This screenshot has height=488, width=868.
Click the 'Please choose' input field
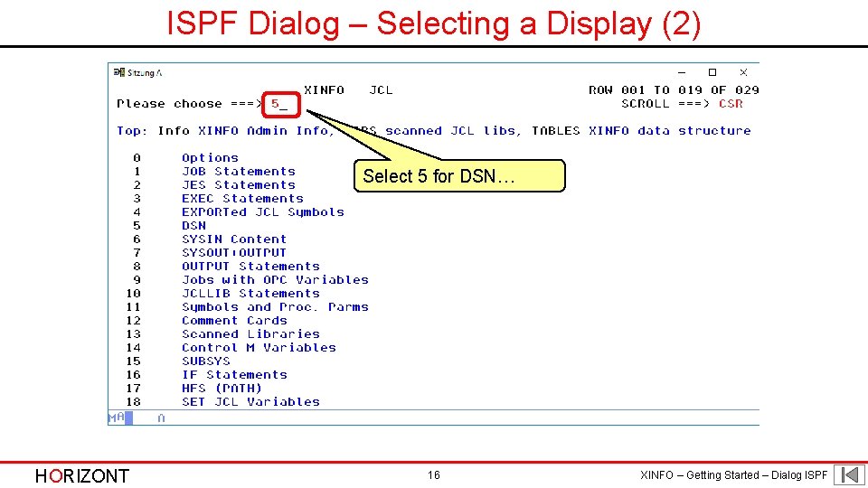pos(281,104)
